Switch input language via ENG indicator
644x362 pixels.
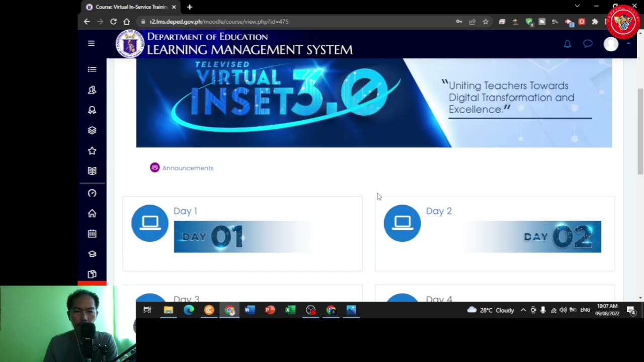(585, 310)
